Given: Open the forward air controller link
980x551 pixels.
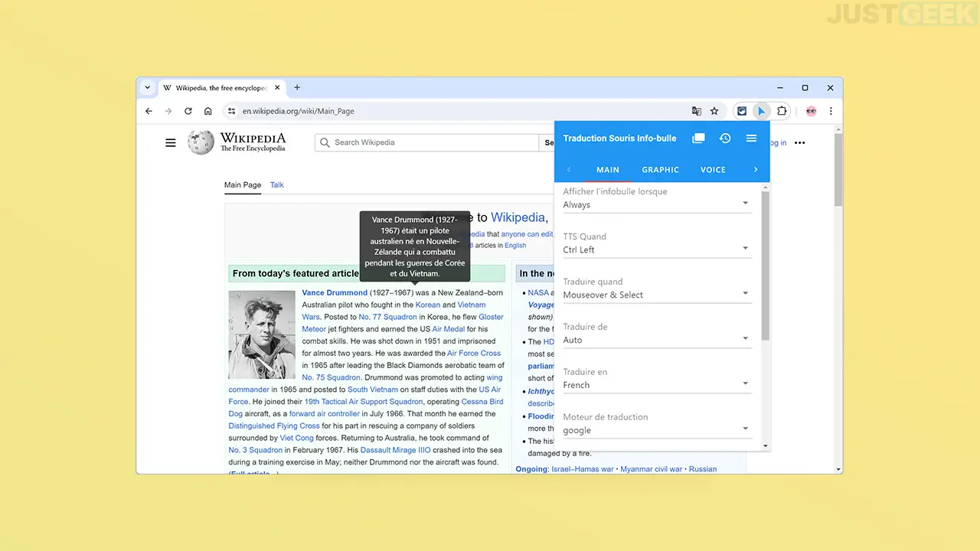Looking at the screenshot, I should click(323, 414).
